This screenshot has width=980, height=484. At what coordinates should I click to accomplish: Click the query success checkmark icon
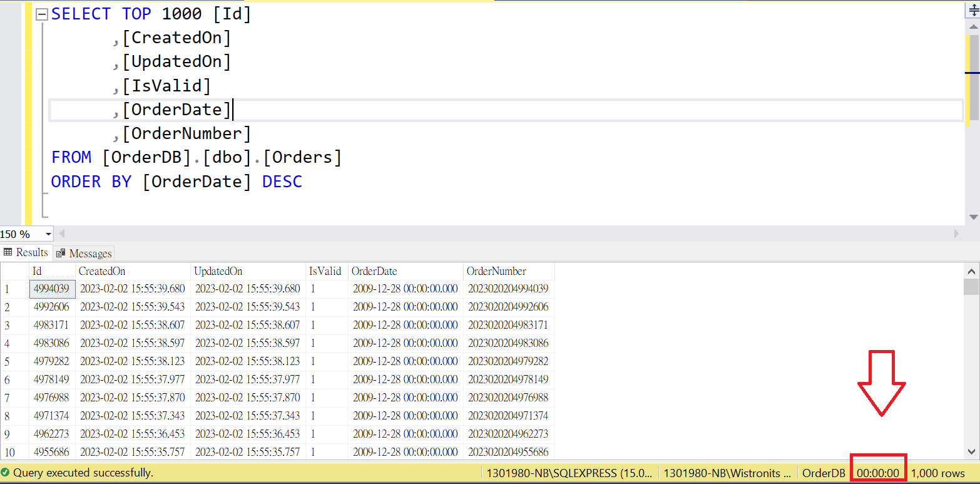coord(6,473)
